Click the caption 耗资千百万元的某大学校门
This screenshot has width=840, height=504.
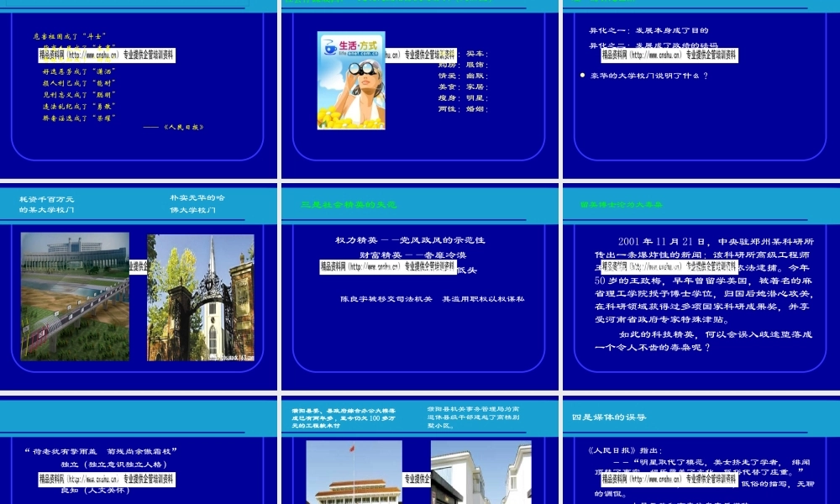point(46,204)
